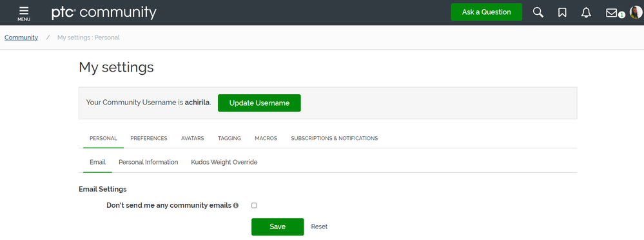Click the ptc community logo
Screen dimensions: 644x240
[104, 12]
